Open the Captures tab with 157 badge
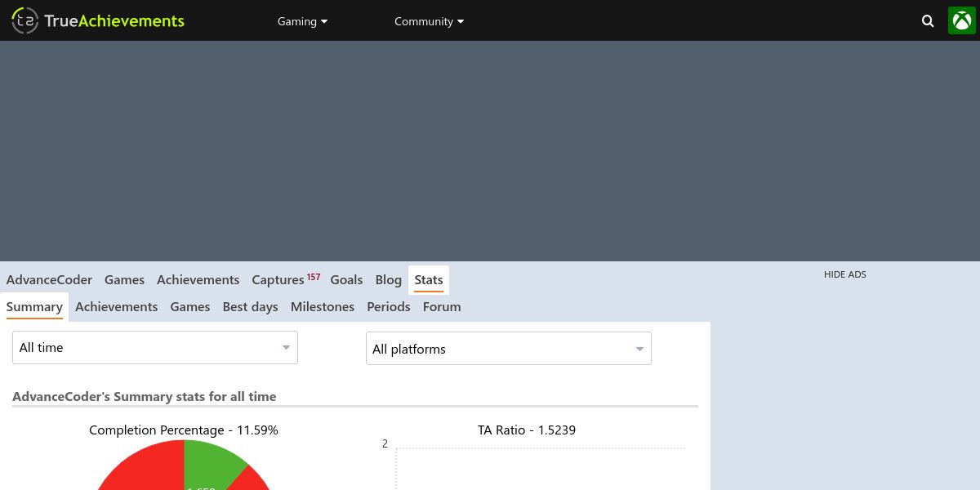The height and width of the screenshot is (490, 980). click(286, 279)
